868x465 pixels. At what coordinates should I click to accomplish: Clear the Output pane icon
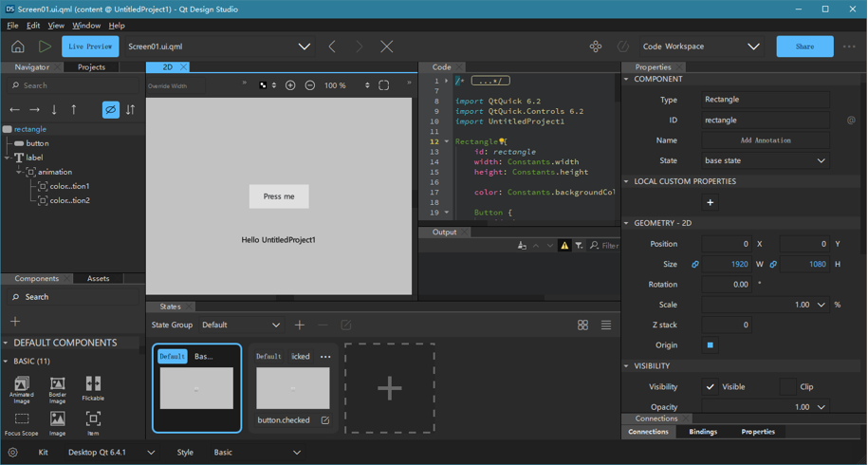point(522,245)
